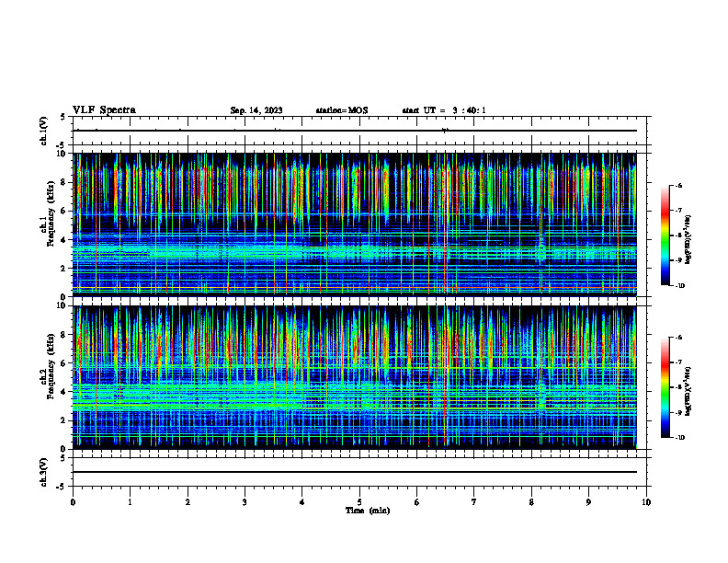Click the ch.1 spectrogram "8" kHz tick label
The height and width of the screenshot is (563, 728).
64,182
